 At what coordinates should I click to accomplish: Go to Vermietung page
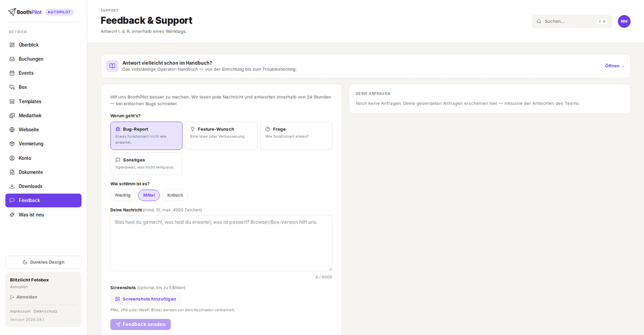[43, 144]
